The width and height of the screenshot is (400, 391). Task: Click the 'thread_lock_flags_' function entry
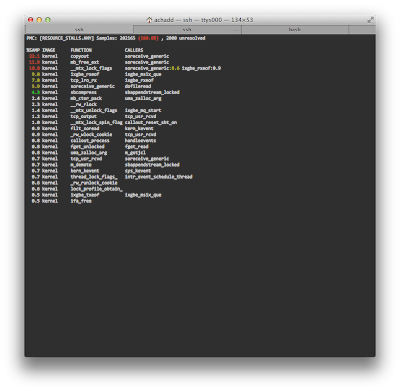pyautogui.click(x=94, y=177)
